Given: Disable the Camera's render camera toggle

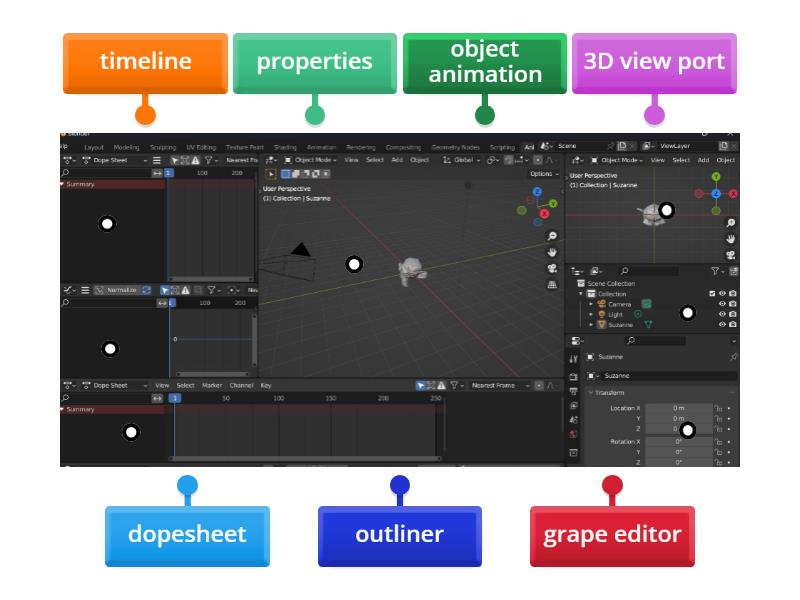Looking at the screenshot, I should pos(732,304).
